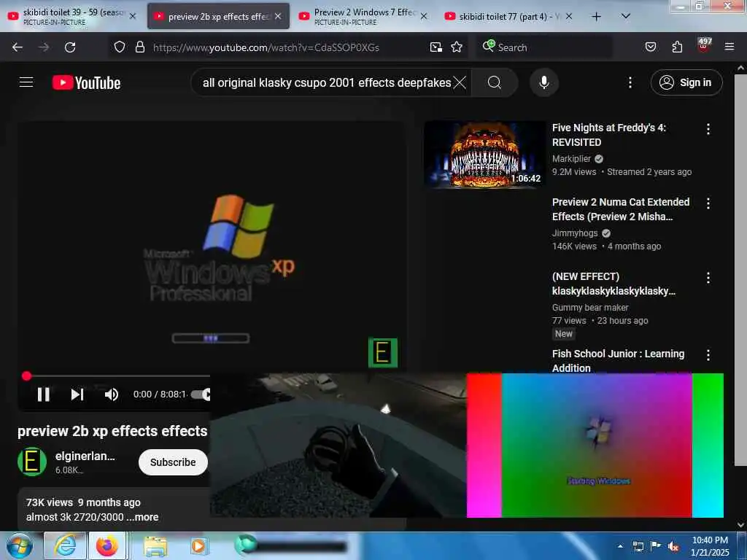Click the extension icon showing 497 badge
The height and width of the screenshot is (560, 747).
pyautogui.click(x=704, y=44)
